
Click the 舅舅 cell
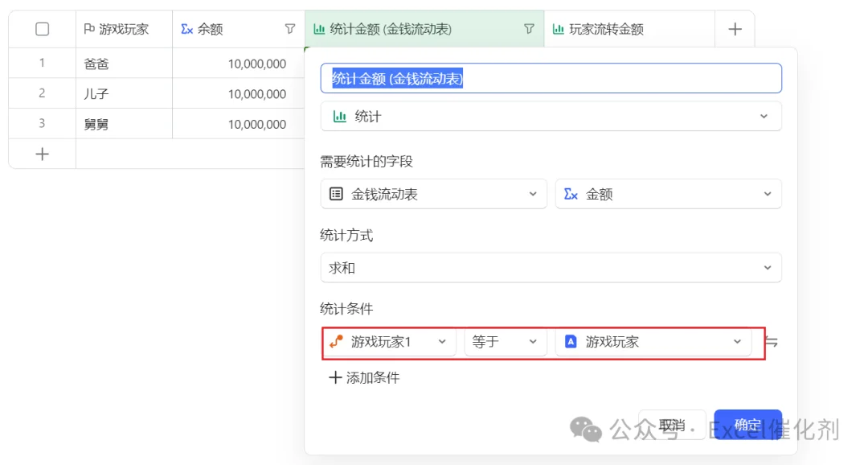tap(124, 124)
